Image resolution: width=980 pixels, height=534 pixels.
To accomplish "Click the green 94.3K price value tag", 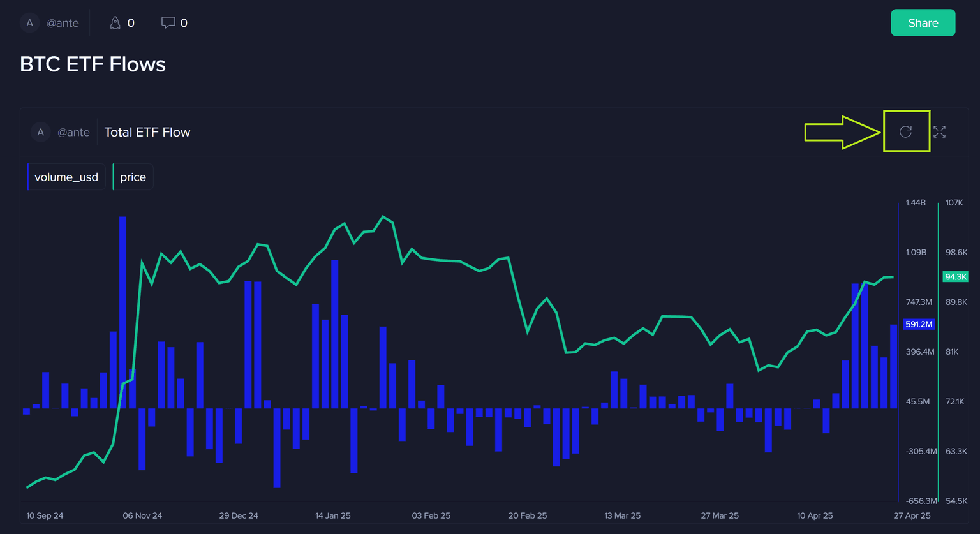I will [955, 277].
